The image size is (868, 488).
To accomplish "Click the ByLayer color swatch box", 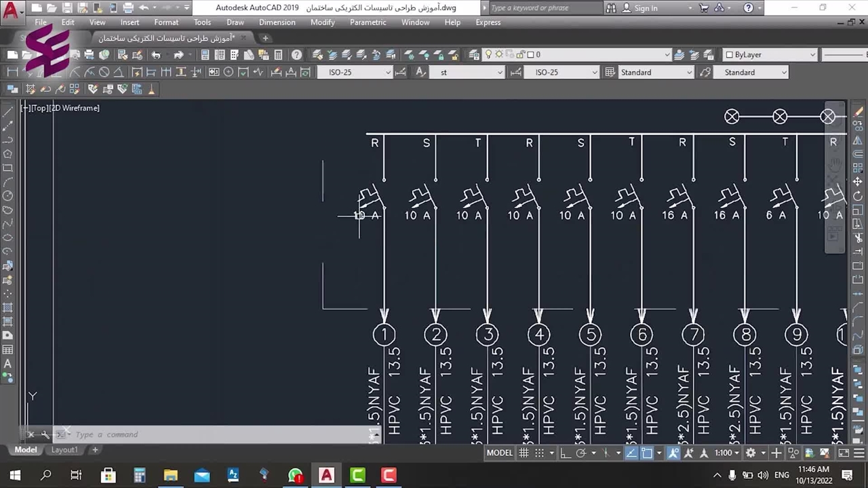I will coord(729,55).
